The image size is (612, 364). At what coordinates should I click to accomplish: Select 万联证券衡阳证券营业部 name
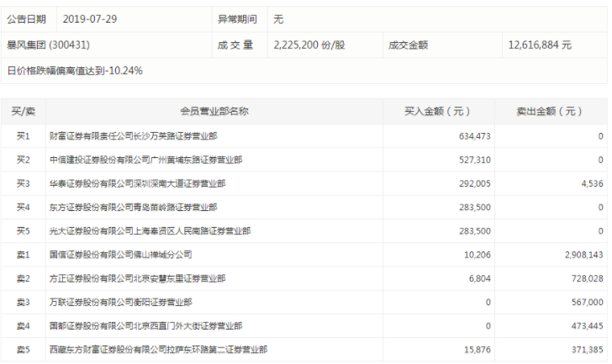click(120, 303)
